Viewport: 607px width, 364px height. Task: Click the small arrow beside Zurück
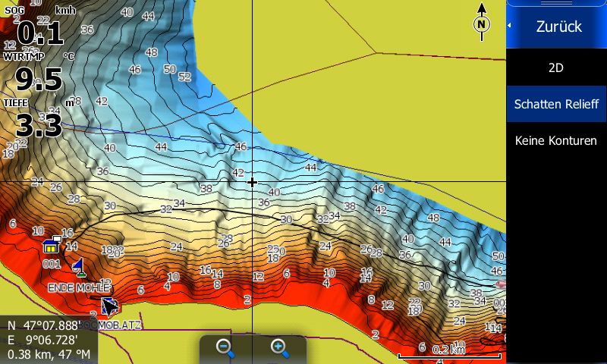510,27
